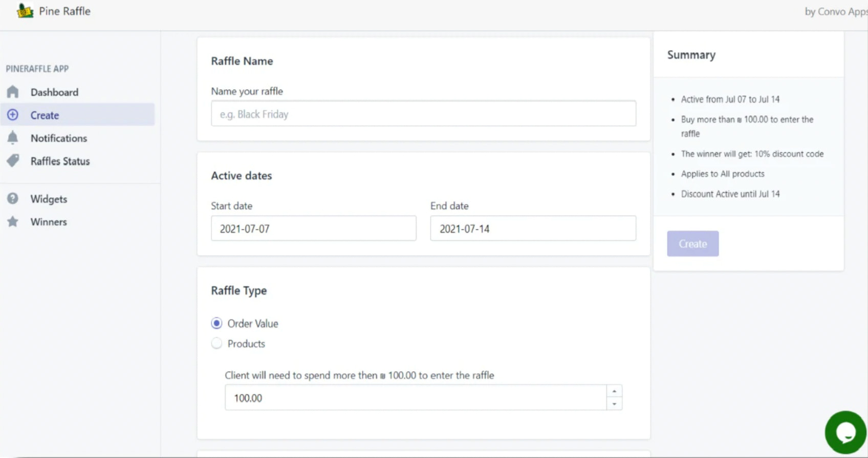The image size is (868, 458).
Task: Click the Notifications bell icon
Action: (13, 138)
